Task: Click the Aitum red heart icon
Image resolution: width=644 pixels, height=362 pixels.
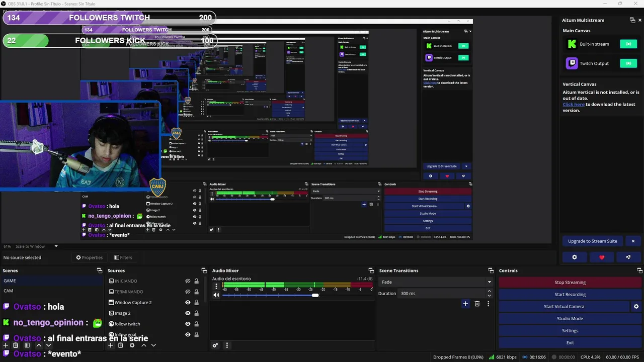Action: pyautogui.click(x=602, y=257)
